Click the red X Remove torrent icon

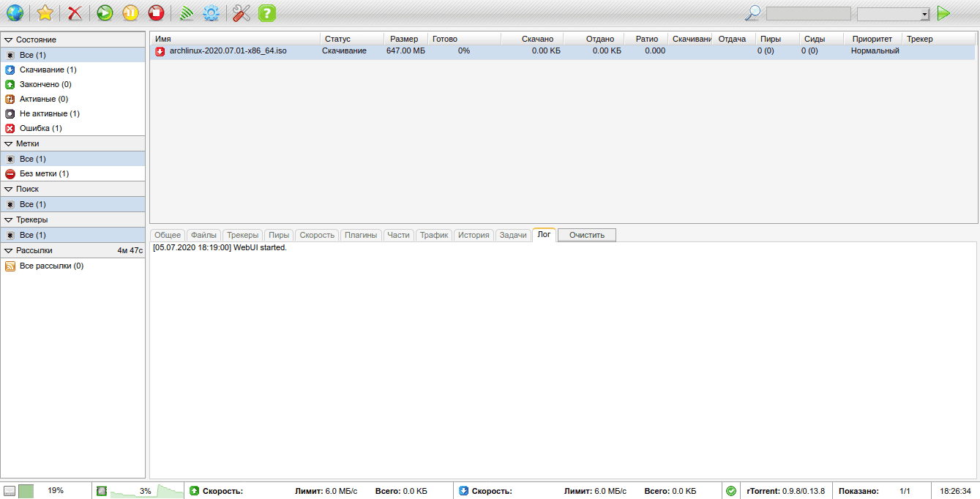(x=75, y=12)
